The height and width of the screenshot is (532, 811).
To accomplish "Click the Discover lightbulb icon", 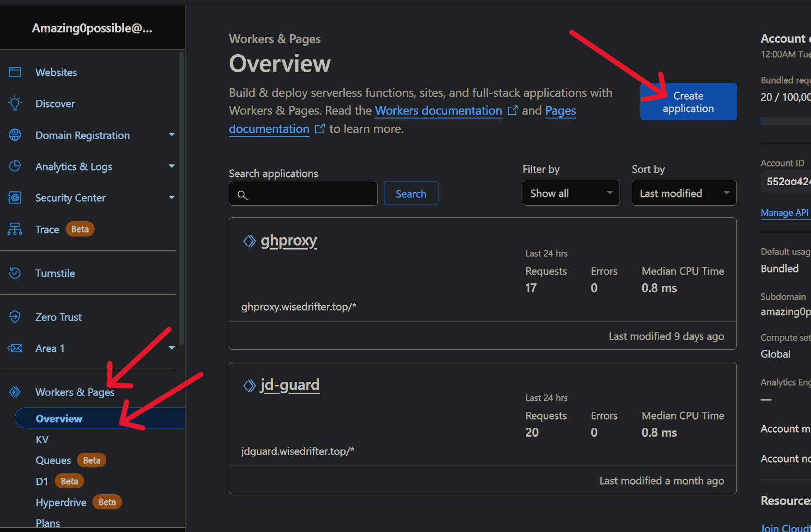I will [x=15, y=103].
